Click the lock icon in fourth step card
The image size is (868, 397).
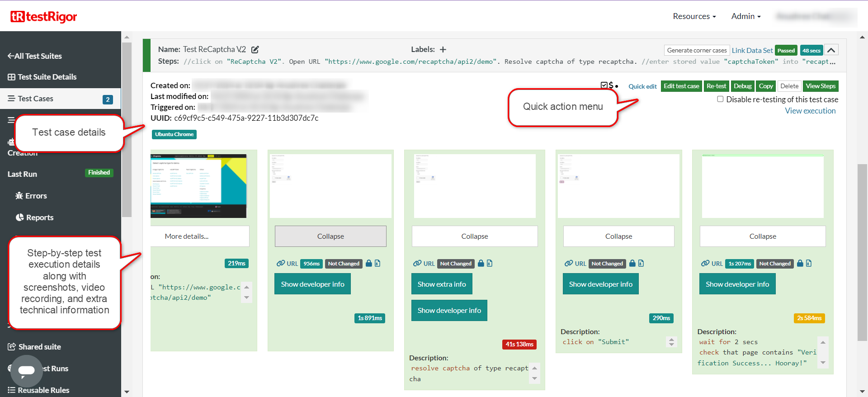pos(632,264)
